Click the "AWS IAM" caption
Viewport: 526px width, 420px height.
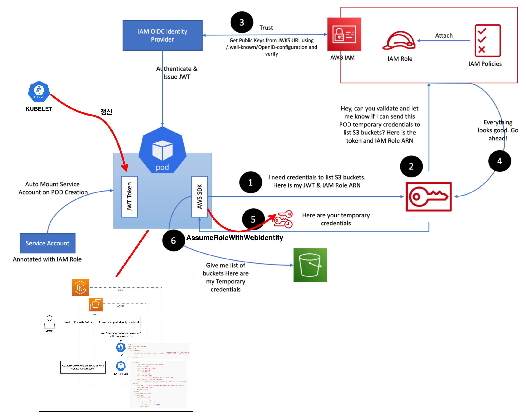coord(342,58)
